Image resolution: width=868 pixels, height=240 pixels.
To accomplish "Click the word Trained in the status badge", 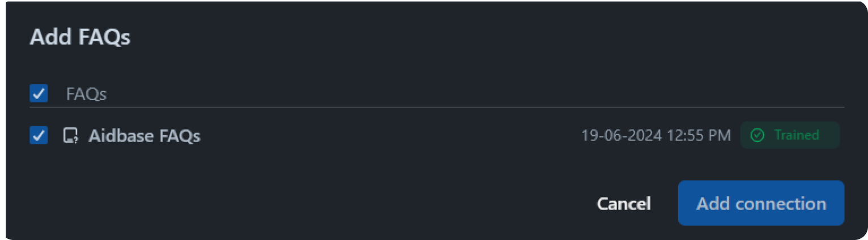I will [x=797, y=135].
